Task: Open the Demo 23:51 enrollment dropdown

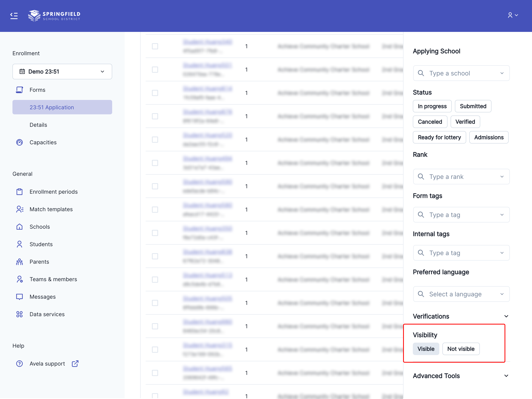Action: [x=62, y=71]
